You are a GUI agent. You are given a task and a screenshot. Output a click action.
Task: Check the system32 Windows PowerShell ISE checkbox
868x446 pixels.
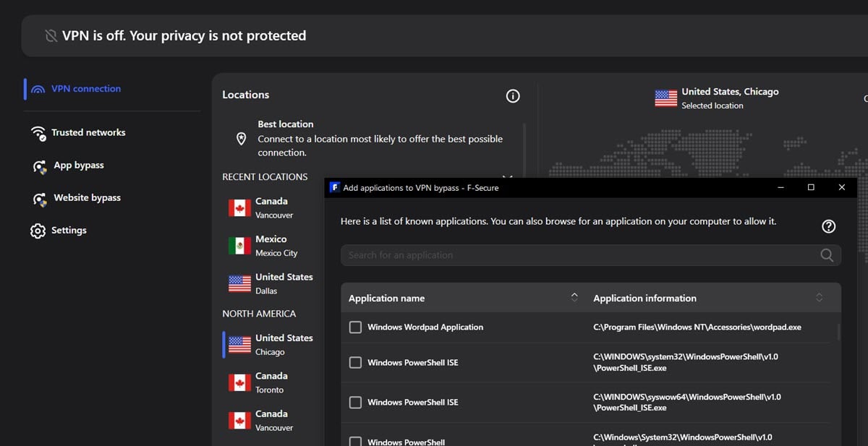[355, 362]
